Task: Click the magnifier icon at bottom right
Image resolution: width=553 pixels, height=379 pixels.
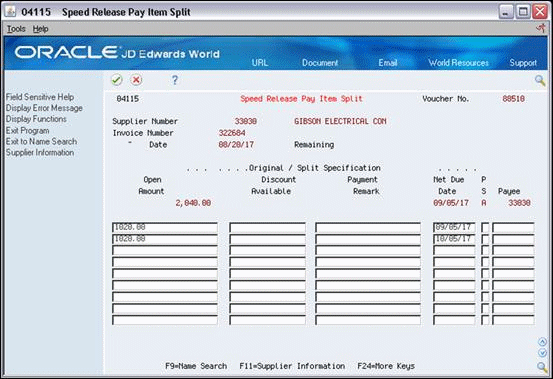Action: coord(542,366)
